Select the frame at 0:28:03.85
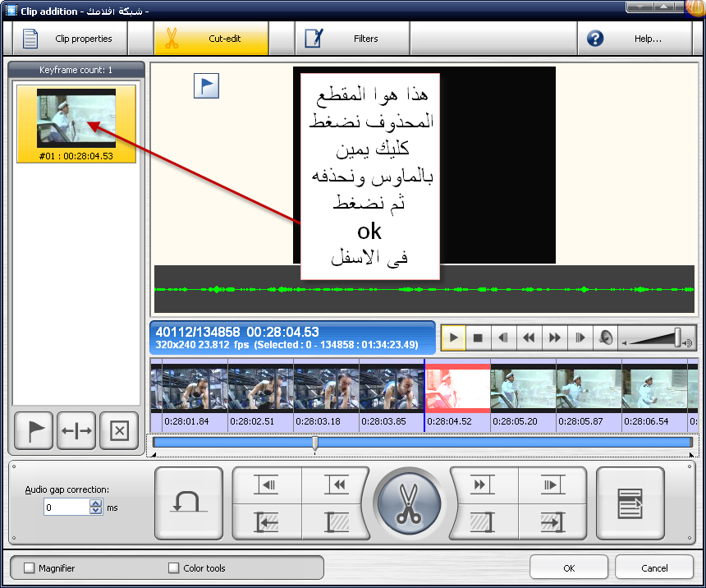The height and width of the screenshot is (588, 706). [x=392, y=396]
